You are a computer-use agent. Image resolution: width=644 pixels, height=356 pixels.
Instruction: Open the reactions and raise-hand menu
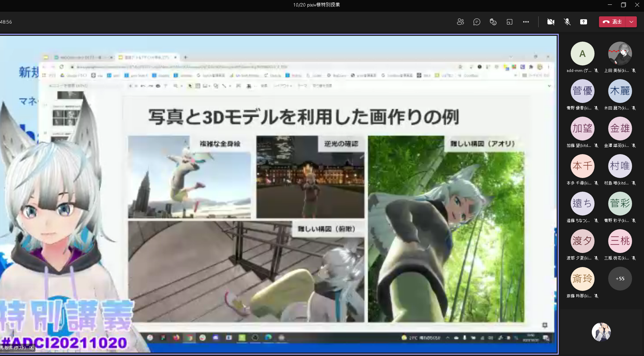coord(493,22)
